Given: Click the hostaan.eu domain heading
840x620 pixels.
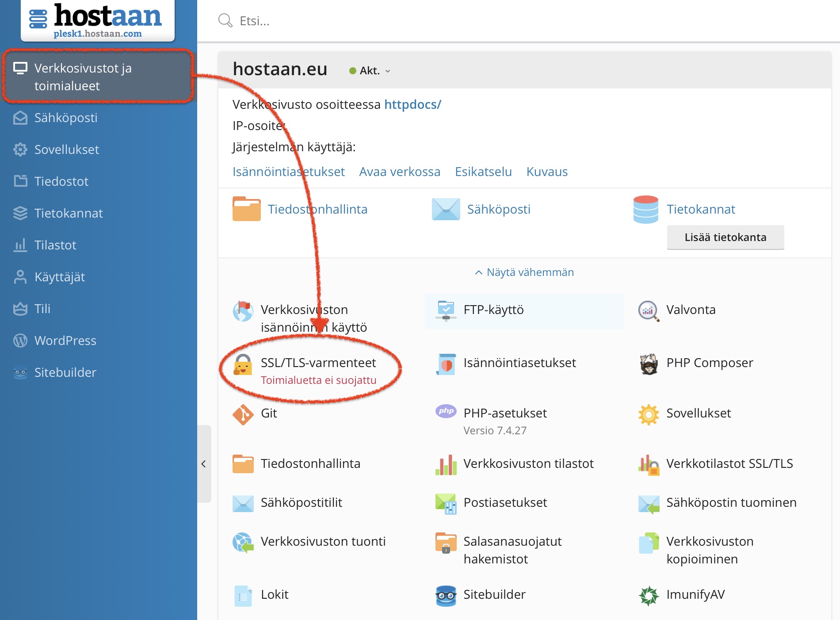Looking at the screenshot, I should click(x=280, y=69).
